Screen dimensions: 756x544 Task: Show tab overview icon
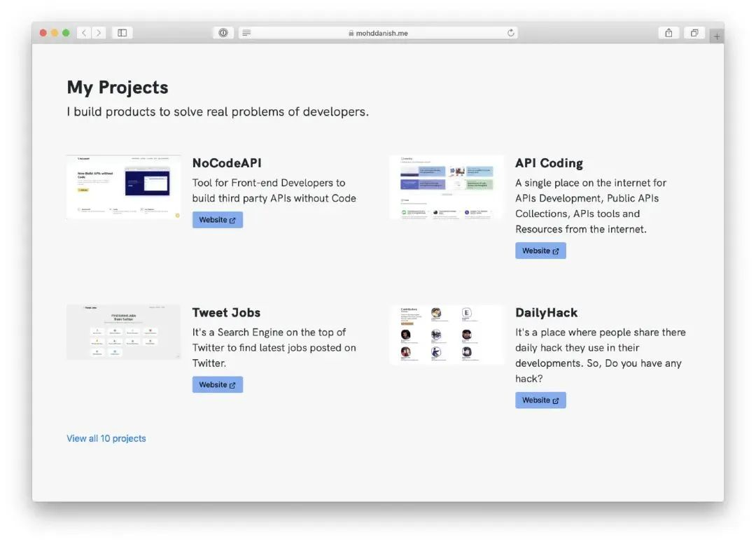[694, 33]
